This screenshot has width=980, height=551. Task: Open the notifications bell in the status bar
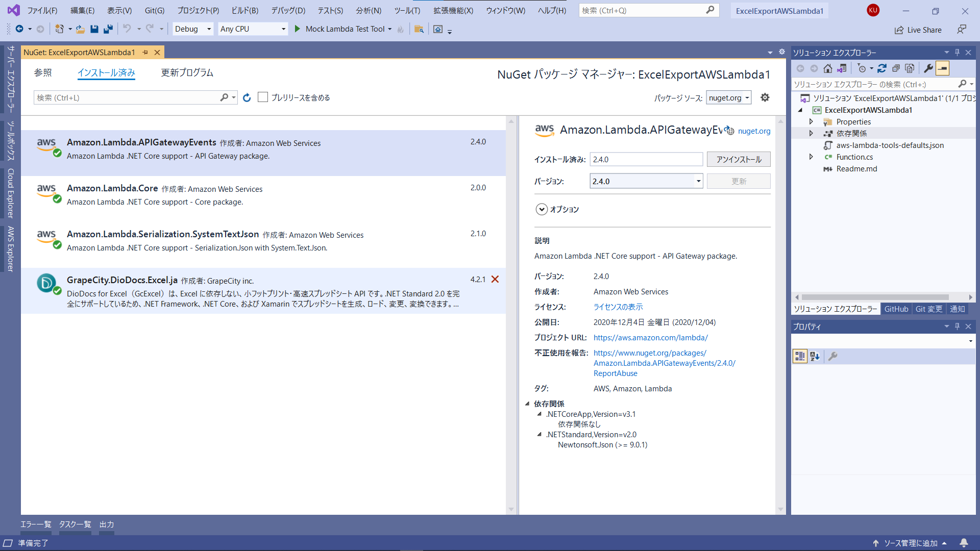coord(964,543)
